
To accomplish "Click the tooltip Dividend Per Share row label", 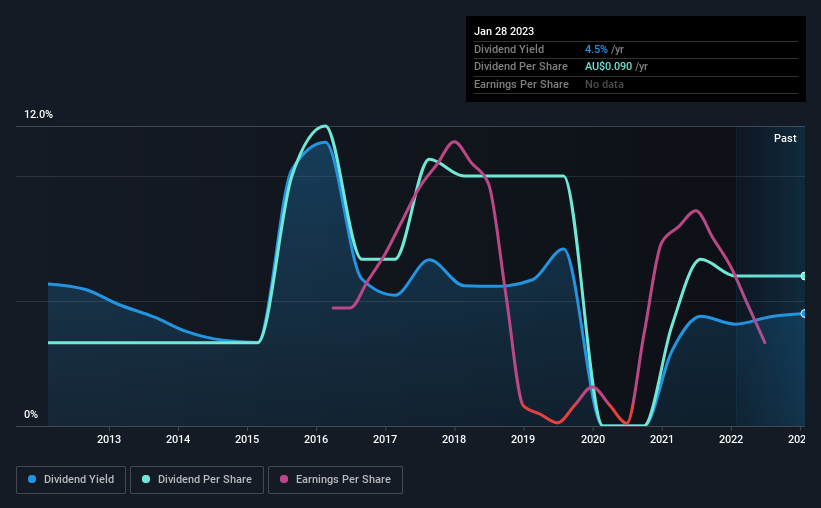I will pos(520,67).
